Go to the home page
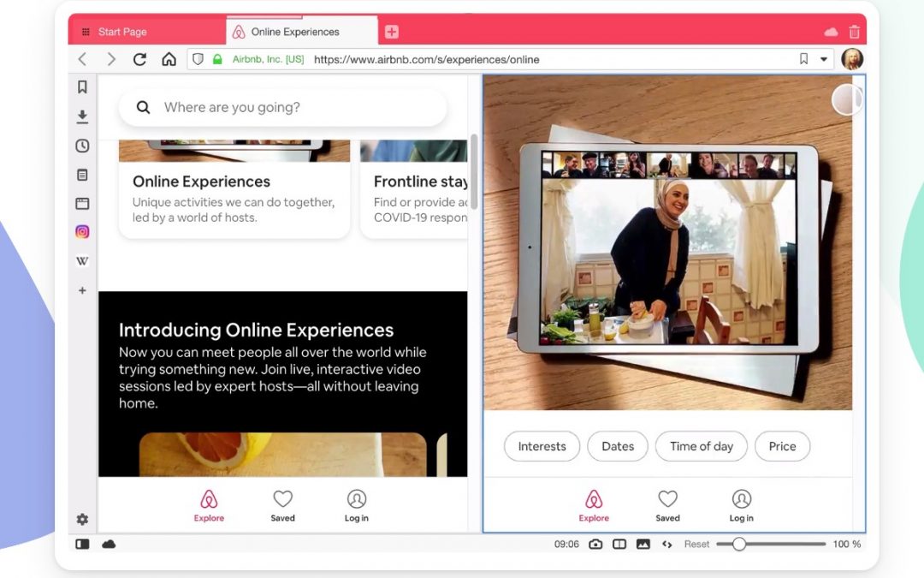The width and height of the screenshot is (924, 578). [x=169, y=59]
